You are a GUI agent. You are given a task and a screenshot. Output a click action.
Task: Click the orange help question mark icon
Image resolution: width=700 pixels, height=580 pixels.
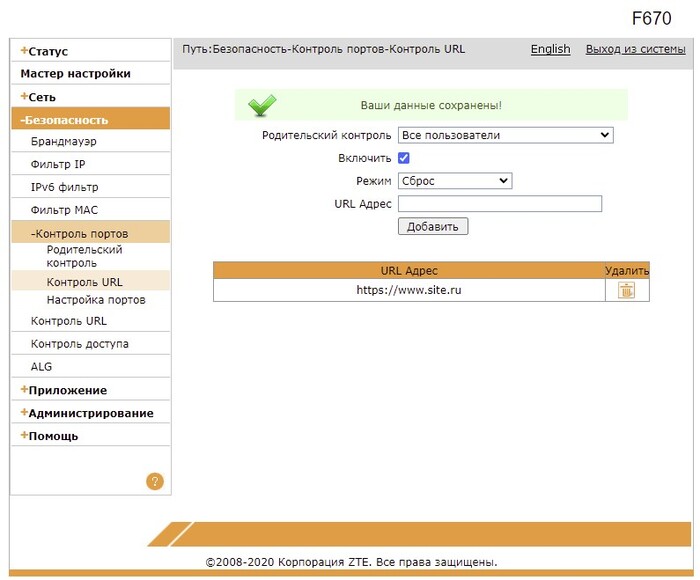pos(154,481)
